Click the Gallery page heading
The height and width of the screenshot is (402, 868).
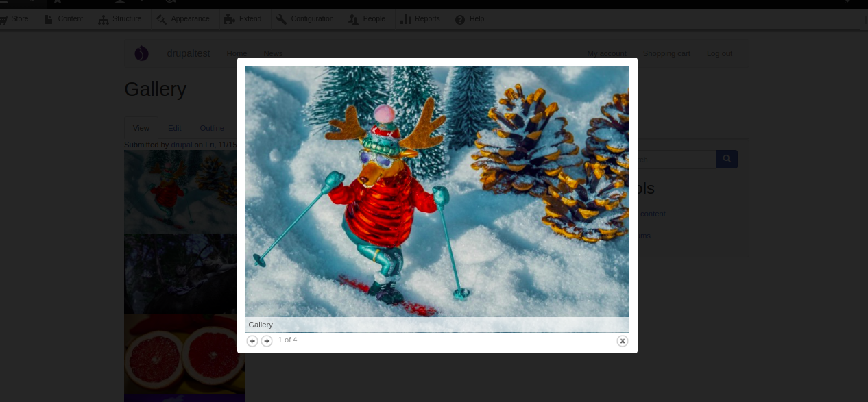tap(155, 89)
